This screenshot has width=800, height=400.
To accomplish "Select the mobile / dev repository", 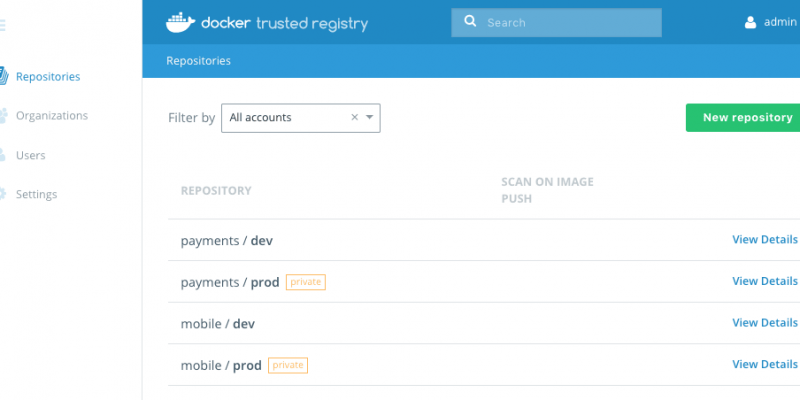I will (x=218, y=324).
